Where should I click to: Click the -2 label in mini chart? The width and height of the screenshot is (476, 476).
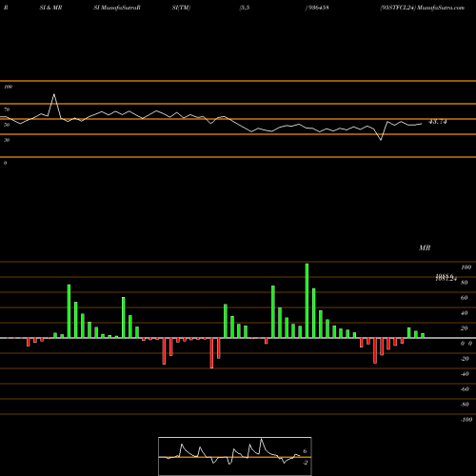tap(305, 463)
